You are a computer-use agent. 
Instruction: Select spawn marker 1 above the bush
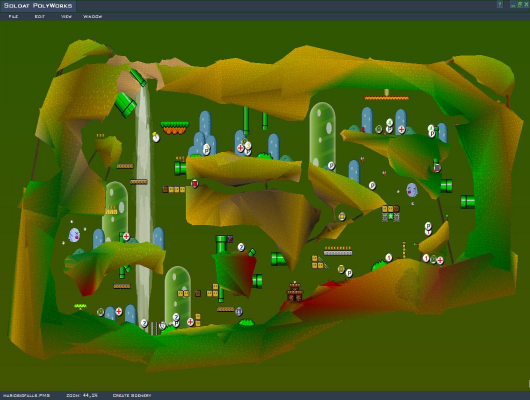click(389, 258)
